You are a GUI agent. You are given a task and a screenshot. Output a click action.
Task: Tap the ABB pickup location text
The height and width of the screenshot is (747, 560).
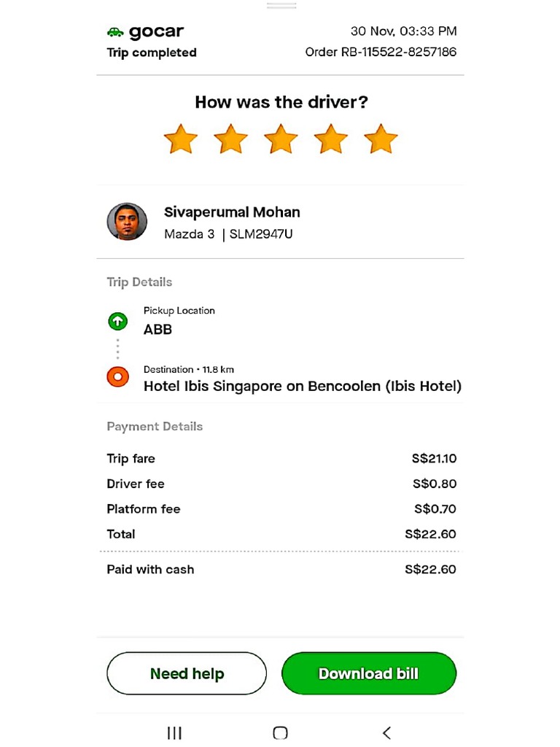[157, 330]
